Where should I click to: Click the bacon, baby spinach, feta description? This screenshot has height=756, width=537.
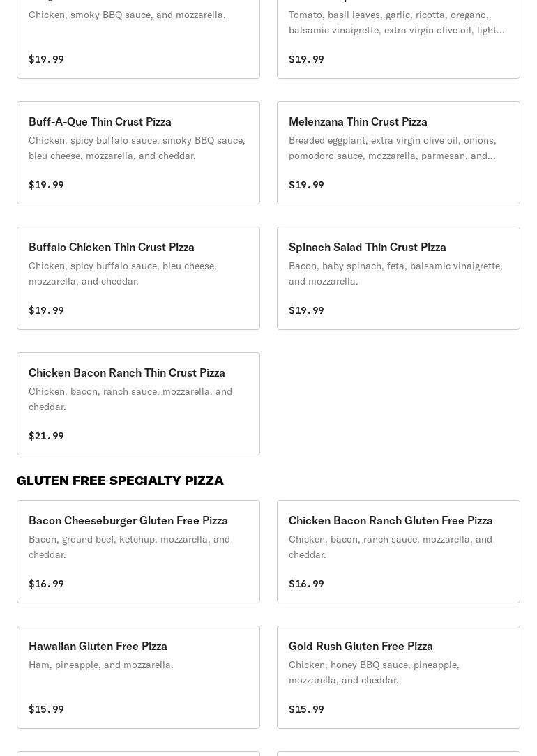click(395, 273)
